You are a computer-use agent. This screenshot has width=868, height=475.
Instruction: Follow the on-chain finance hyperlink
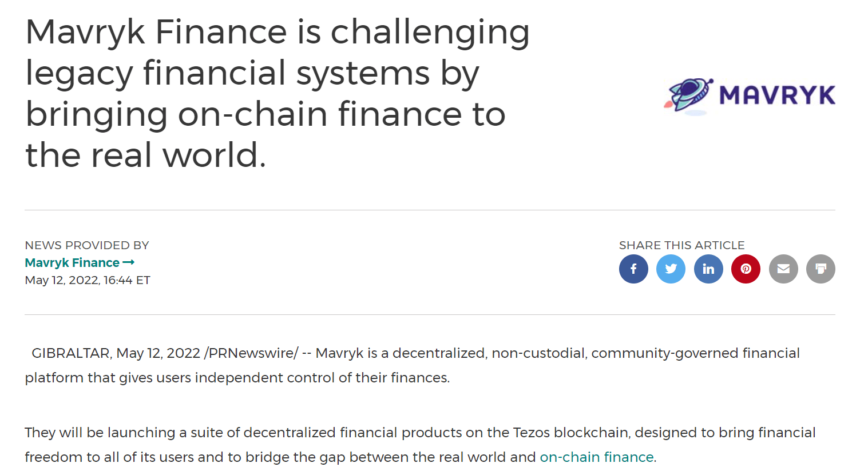[596, 457]
